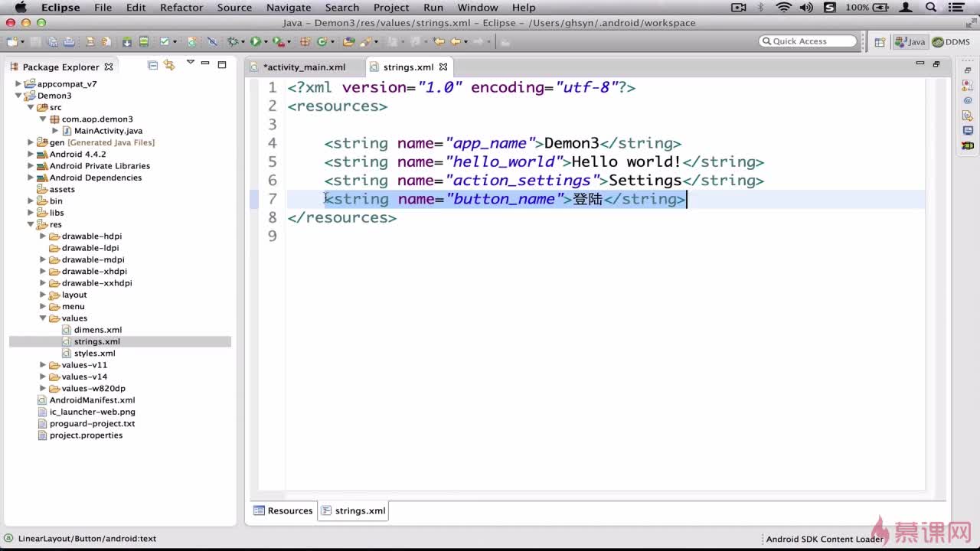Open the Source menu
The width and height of the screenshot is (980, 551).
pos(234,7)
